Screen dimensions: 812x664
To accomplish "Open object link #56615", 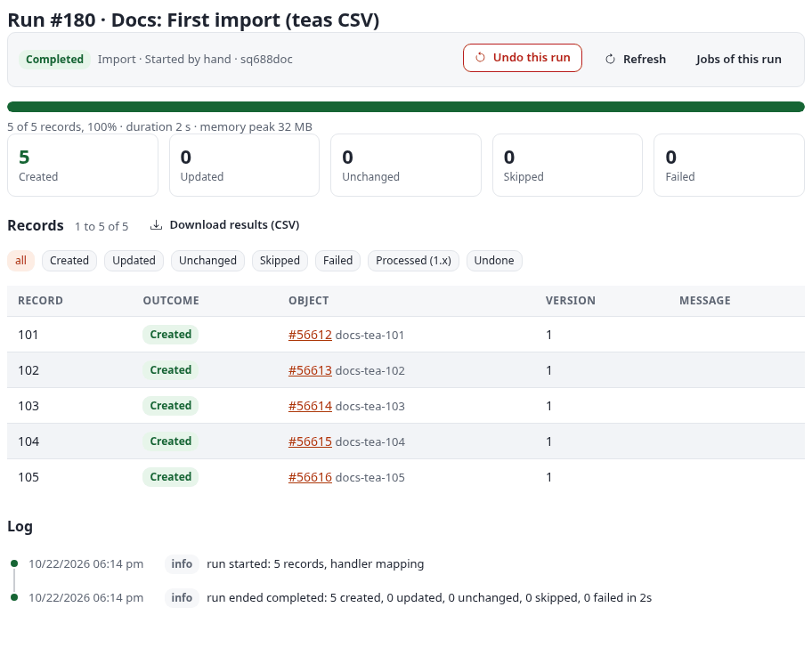I will (x=310, y=442).
